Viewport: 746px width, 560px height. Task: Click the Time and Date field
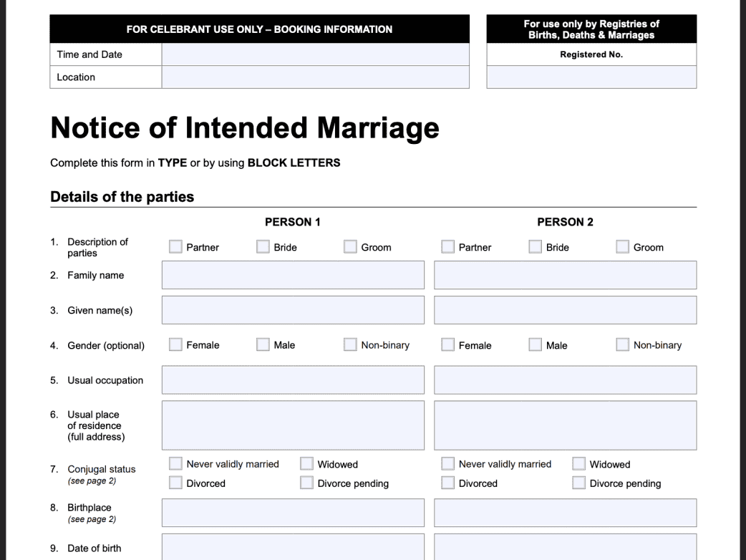(315, 54)
